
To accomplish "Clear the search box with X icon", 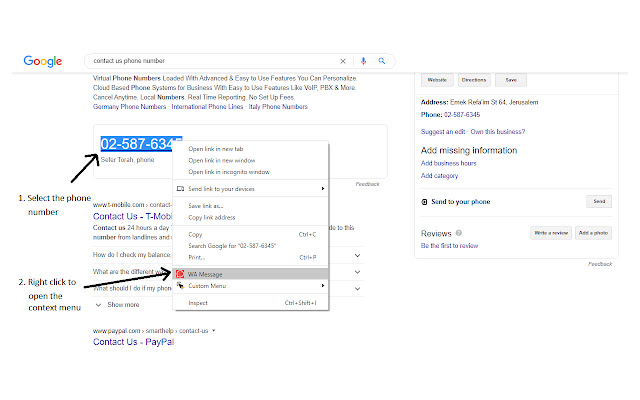I will click(343, 61).
